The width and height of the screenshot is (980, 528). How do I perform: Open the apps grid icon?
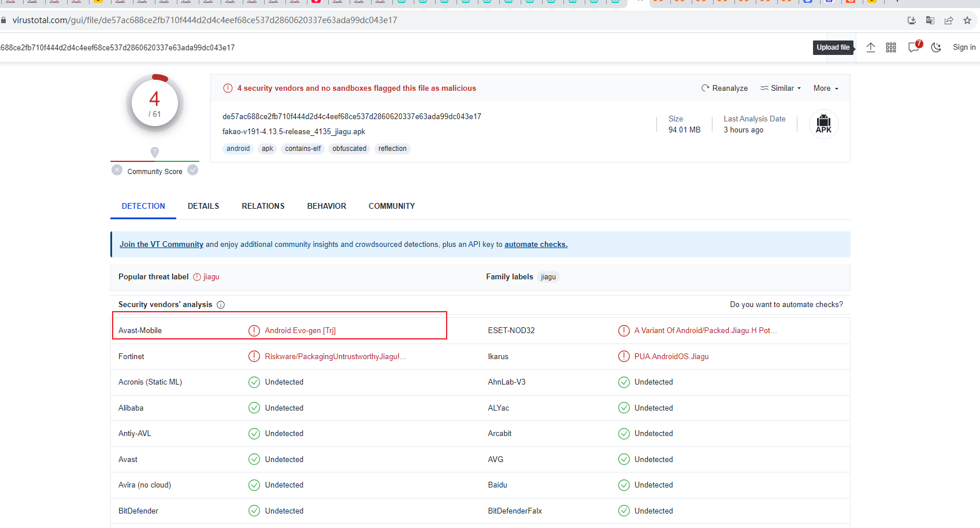891,47
